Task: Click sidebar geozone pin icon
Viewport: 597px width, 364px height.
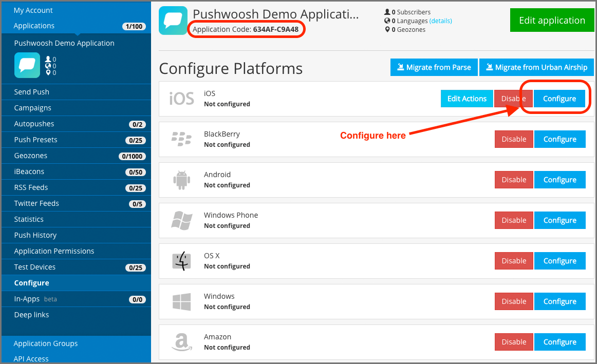Action: tap(48, 72)
